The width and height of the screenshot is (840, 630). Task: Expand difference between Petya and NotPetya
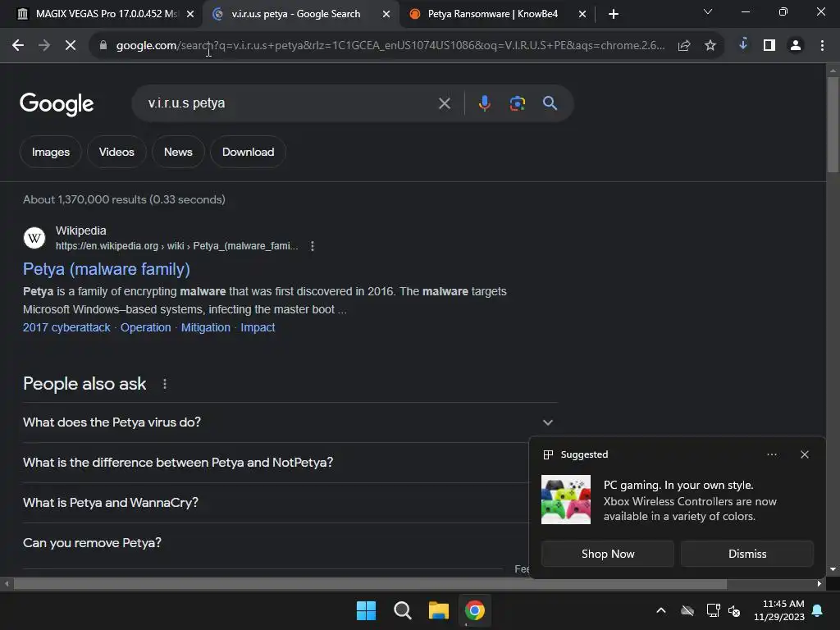[x=276, y=463]
